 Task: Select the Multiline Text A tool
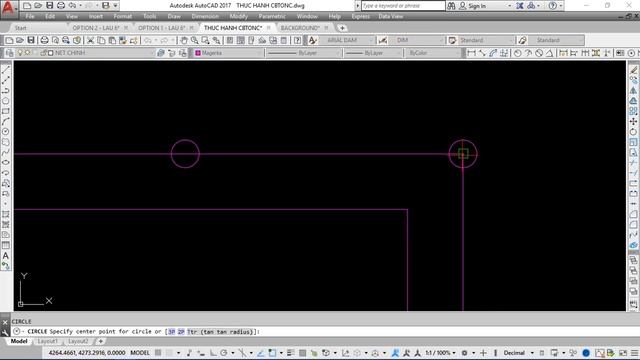point(6,256)
